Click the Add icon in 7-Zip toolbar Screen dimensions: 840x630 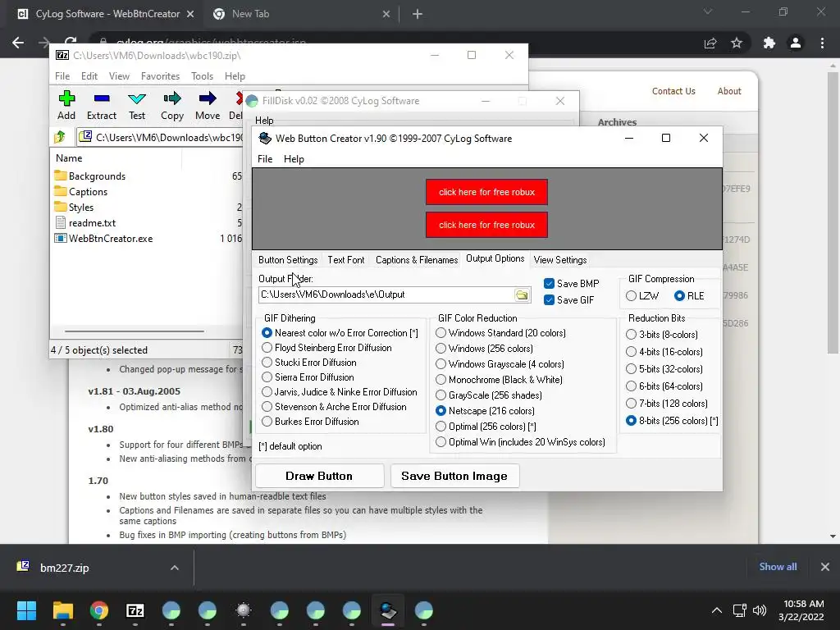(66, 98)
